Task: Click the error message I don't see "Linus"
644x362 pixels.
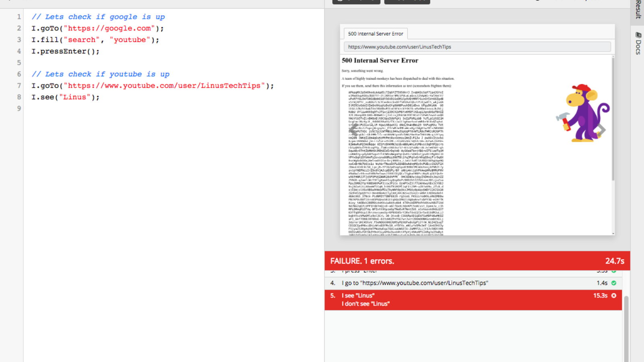Action: [365, 304]
